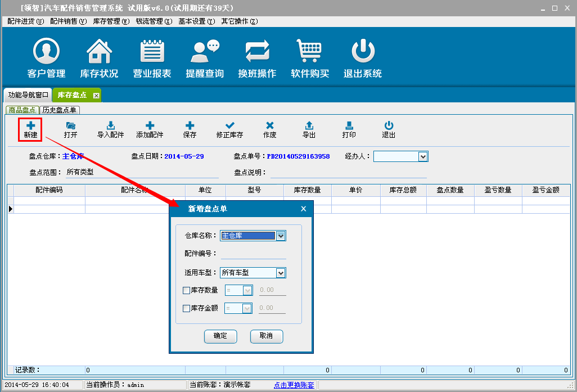Open 软件购买 shopping cart icon
Viewport: 577px width, 392px height.
309,52
